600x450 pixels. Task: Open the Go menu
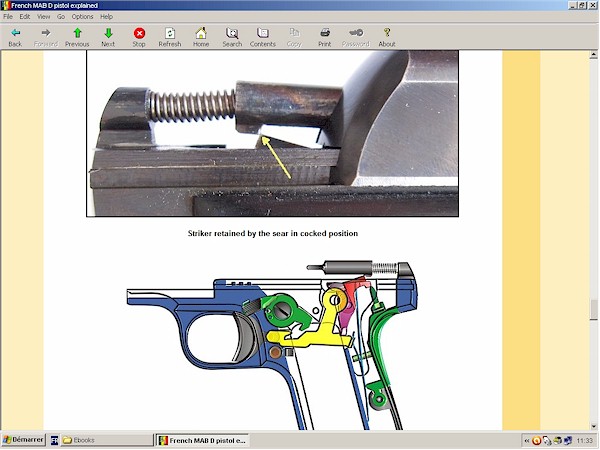[x=61, y=16]
